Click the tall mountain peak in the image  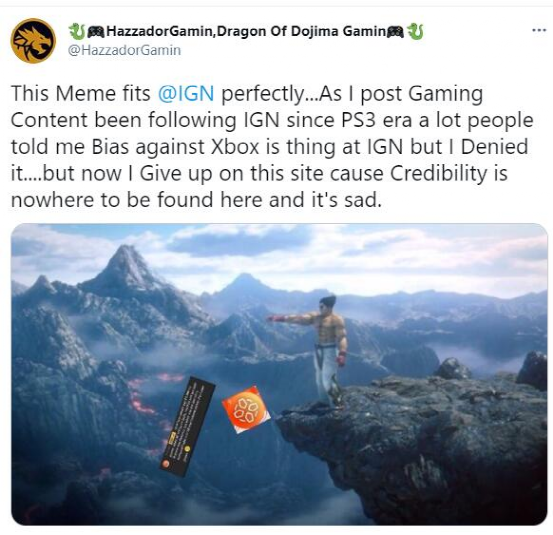[124, 270]
